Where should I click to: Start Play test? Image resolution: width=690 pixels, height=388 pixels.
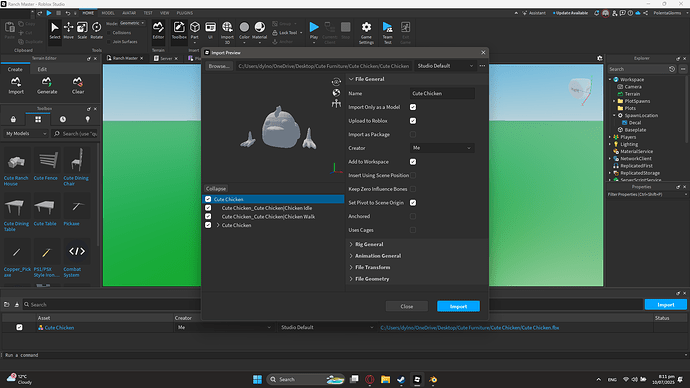pyautogui.click(x=314, y=32)
